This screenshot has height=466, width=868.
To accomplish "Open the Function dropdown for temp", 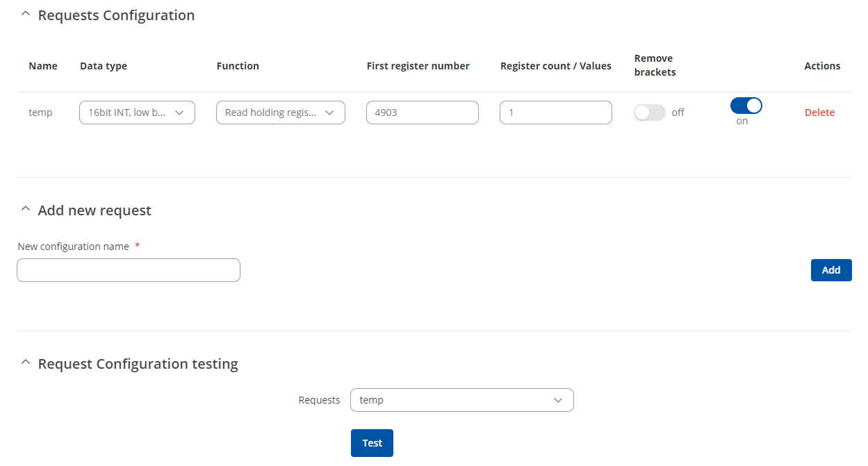I will 281,113.
